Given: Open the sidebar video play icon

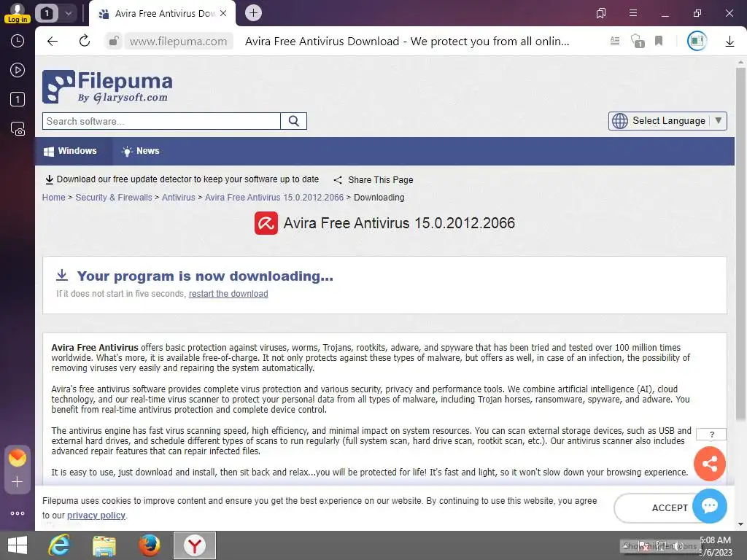Looking at the screenshot, I should pyautogui.click(x=18, y=71).
